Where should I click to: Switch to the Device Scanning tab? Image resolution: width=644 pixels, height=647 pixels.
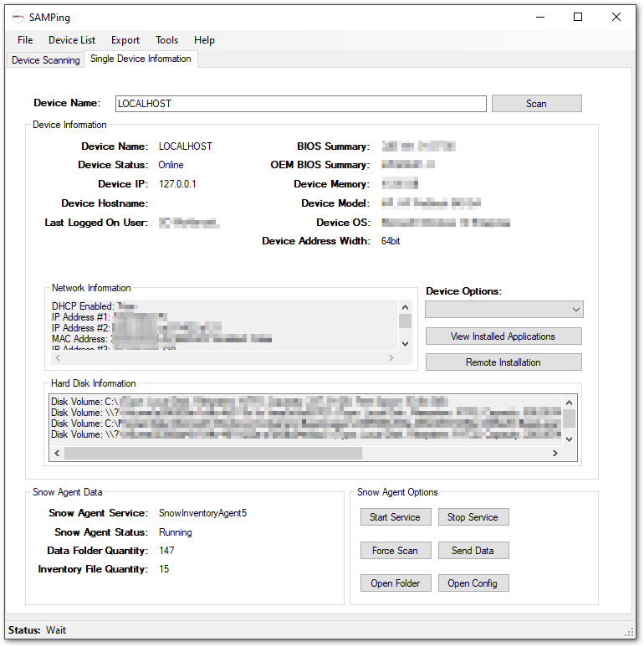point(46,60)
